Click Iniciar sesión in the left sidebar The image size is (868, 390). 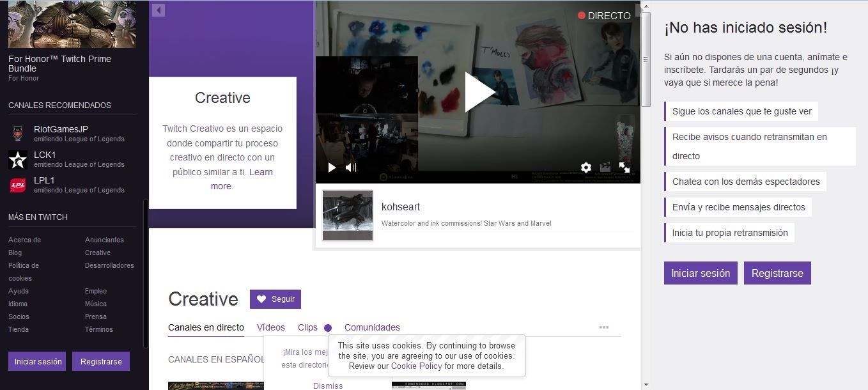coord(37,361)
